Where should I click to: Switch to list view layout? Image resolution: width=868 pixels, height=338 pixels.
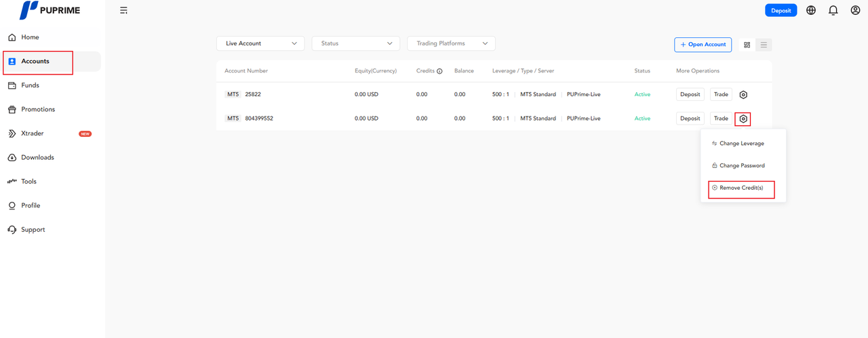coord(764,45)
